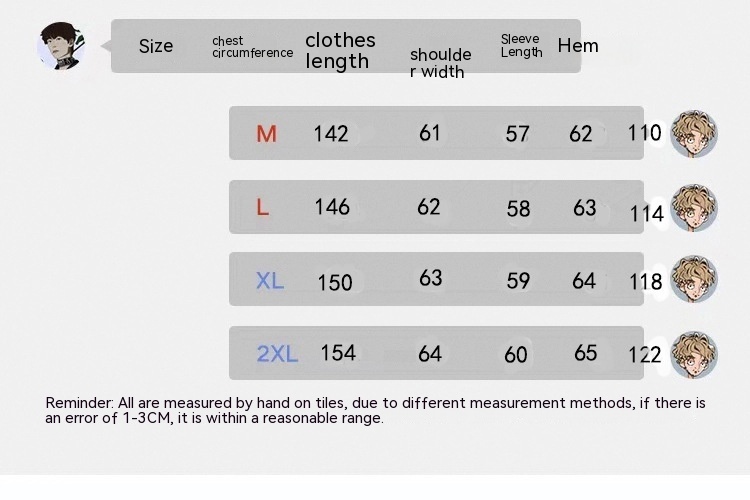This screenshot has width=750, height=500.
Task: Click the 150 value in the XL row
Action: coord(335,282)
